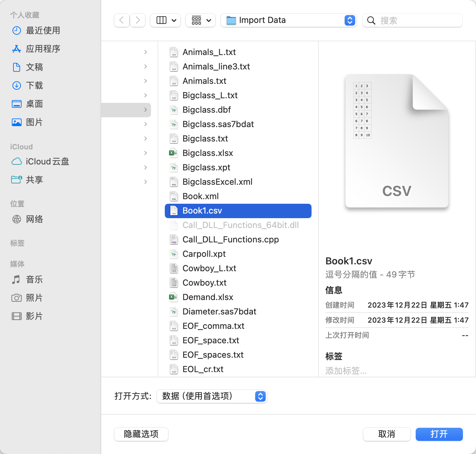Click the 搜索 search field

point(412,20)
